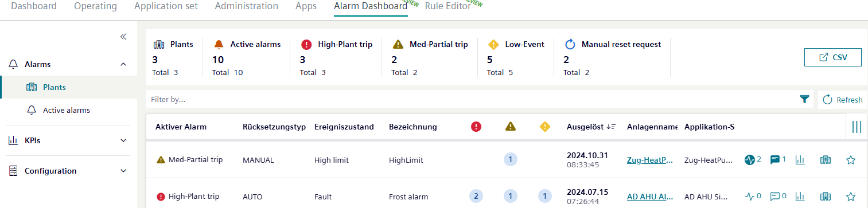
Task: Open the Zug-HeatP... plant link
Action: point(650,160)
